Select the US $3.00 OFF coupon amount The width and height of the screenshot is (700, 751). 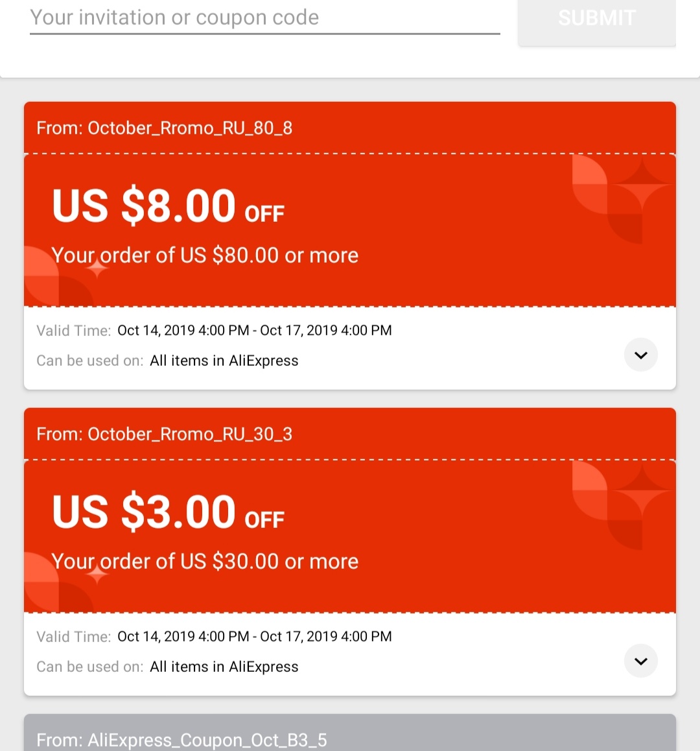pos(168,512)
